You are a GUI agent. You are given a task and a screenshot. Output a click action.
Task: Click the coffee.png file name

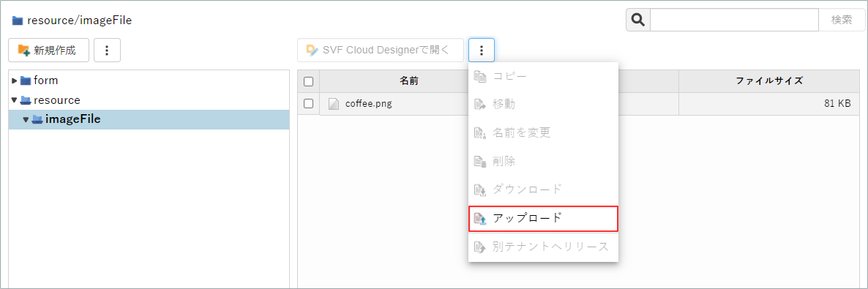[368, 104]
